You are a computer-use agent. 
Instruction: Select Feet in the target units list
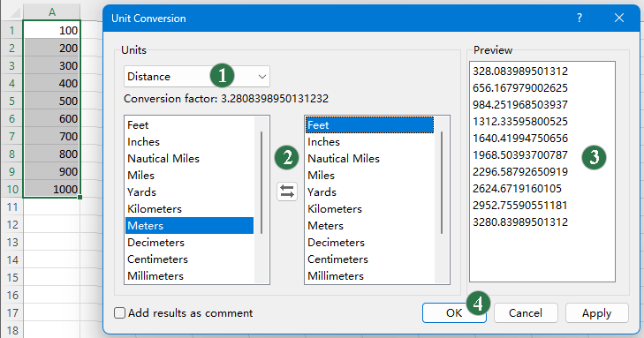pos(369,125)
